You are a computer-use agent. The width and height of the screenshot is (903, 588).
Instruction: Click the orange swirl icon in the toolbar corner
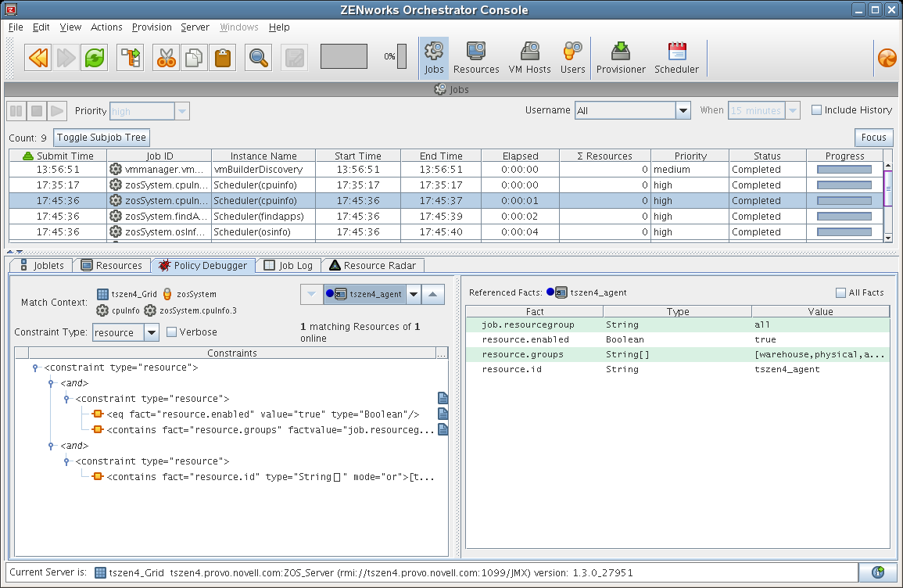[x=887, y=58]
